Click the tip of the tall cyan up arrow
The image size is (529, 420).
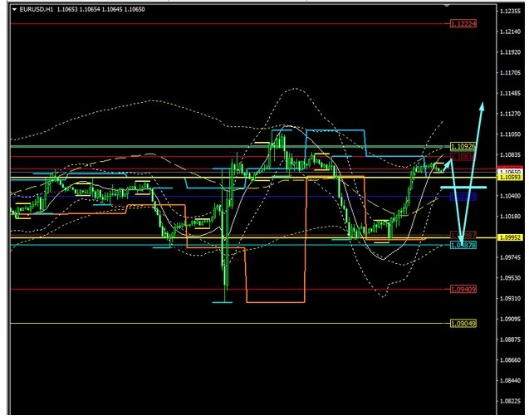click(482, 105)
